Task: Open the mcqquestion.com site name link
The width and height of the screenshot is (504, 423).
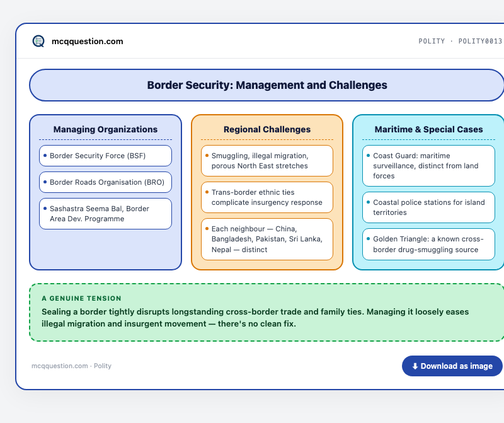Action: 88,41
